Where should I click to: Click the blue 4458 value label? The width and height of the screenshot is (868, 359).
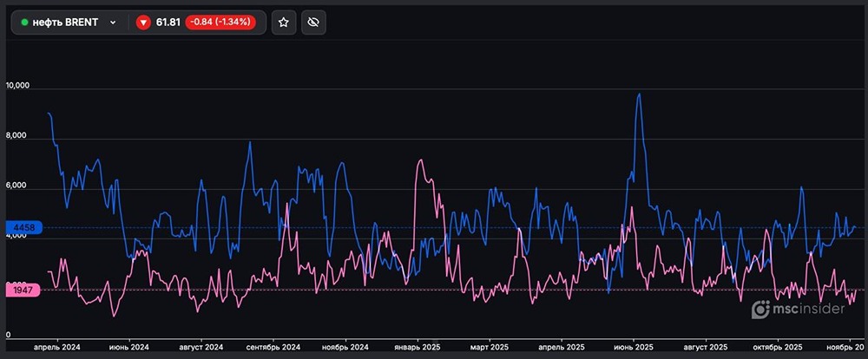pyautogui.click(x=23, y=227)
